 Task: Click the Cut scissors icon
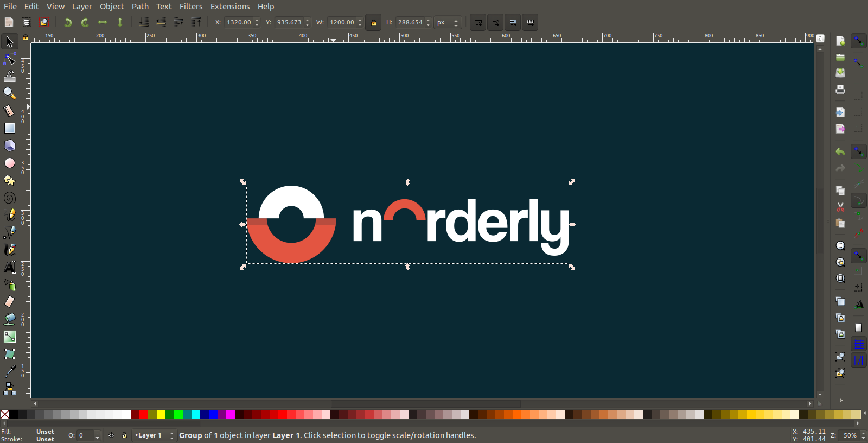pos(840,207)
